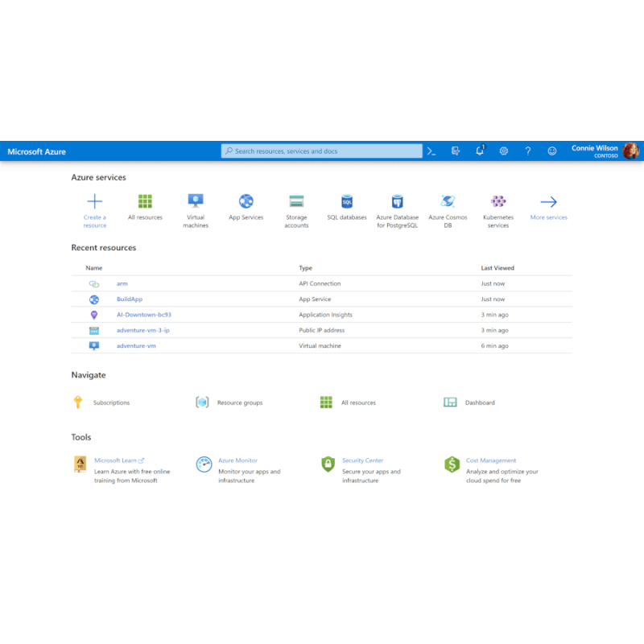Open the Azure Monitor link
This screenshot has height=644, width=644.
pyautogui.click(x=237, y=460)
